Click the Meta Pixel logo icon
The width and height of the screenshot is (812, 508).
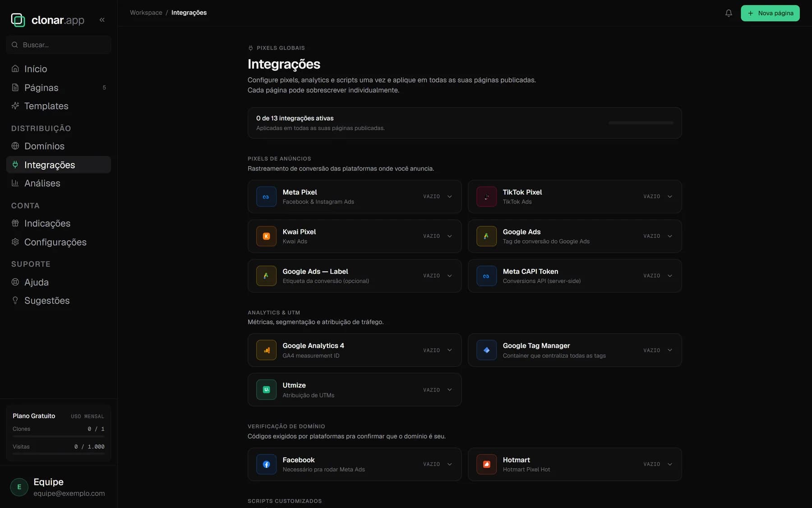[x=266, y=196]
